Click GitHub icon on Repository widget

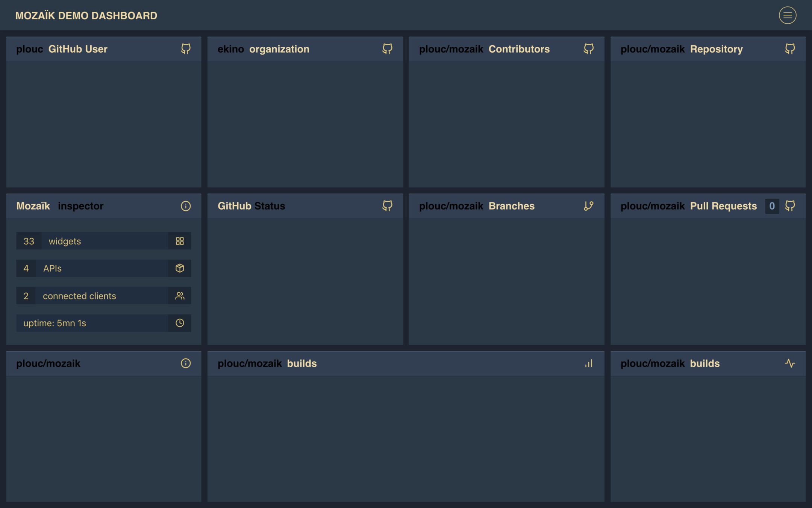coord(790,49)
